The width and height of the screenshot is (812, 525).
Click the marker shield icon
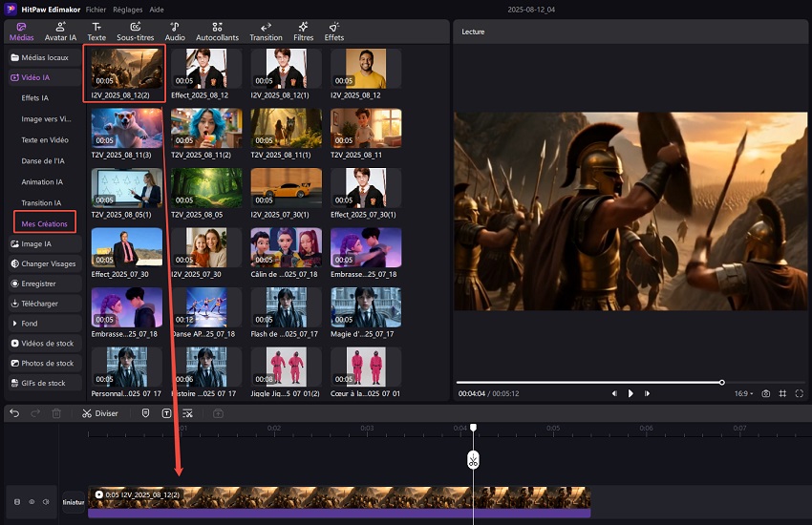145,413
